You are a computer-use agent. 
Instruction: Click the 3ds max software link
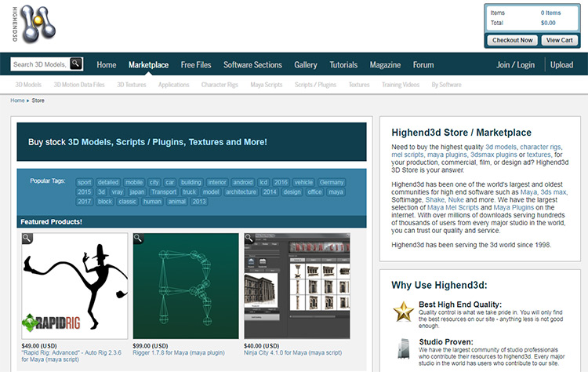[x=554, y=192]
